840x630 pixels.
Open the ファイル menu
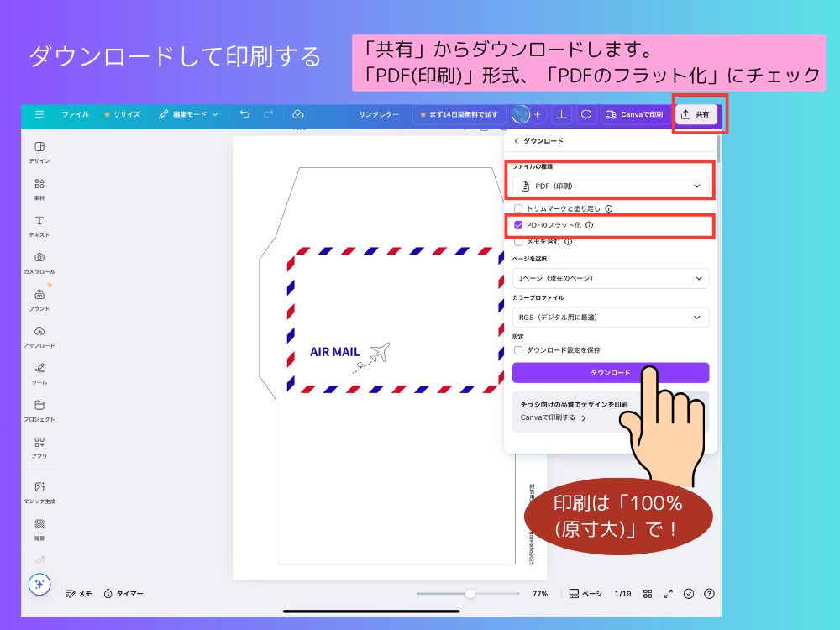coord(74,114)
